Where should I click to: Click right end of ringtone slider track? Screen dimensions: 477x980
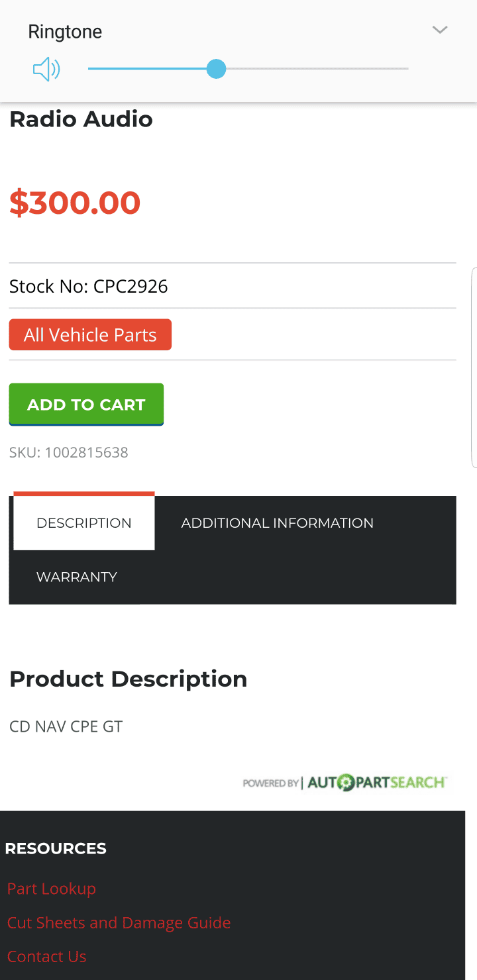pyautogui.click(x=405, y=69)
